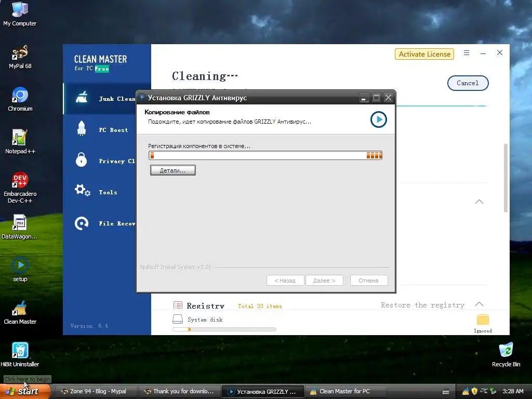The width and height of the screenshot is (532, 399).
Task: Click the GRIZZLY installer title bar icon
Action: 142,97
